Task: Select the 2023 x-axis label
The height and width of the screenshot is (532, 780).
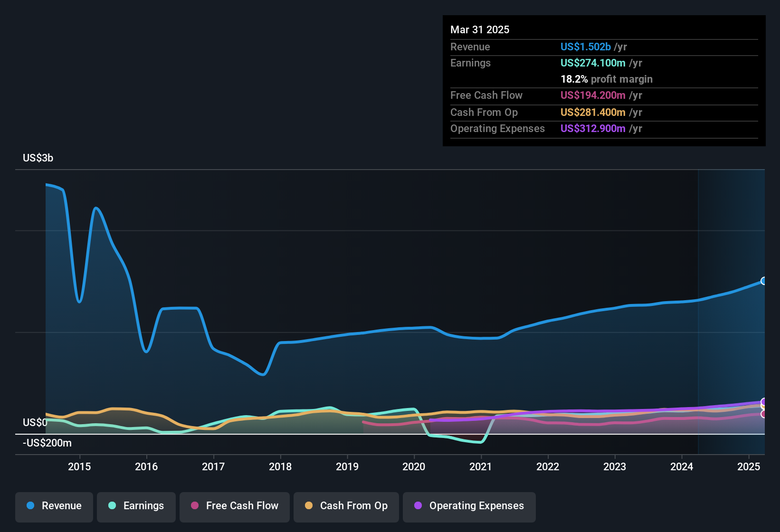Action: pyautogui.click(x=615, y=466)
